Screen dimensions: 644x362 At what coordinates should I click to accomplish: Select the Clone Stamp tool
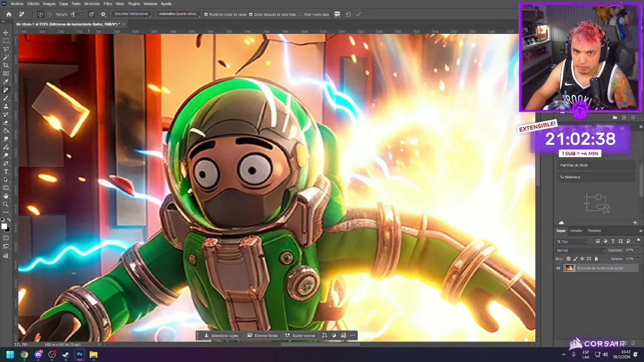pos(6,106)
